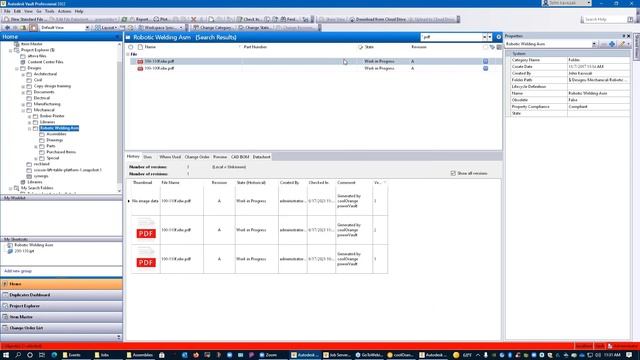The image size is (640, 360).
Task: Click the Home navigation pane button
Action: point(61,284)
